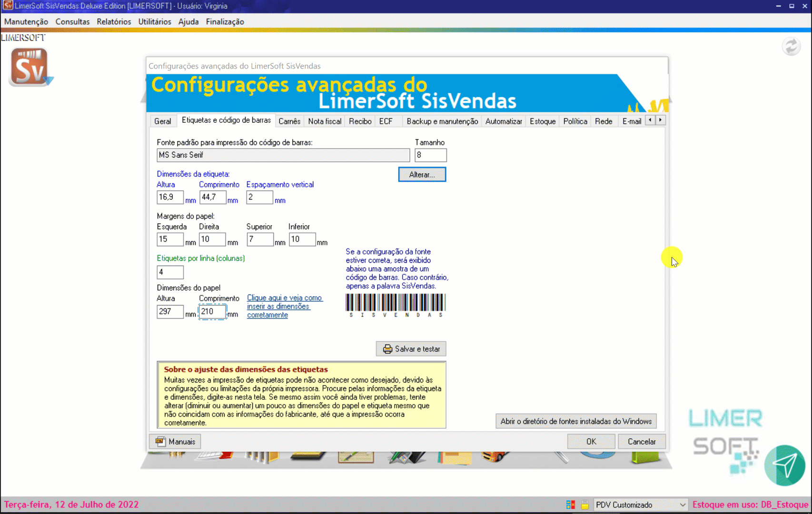
Task: Select the Etiquetas e código de barras tab
Action: tap(226, 120)
